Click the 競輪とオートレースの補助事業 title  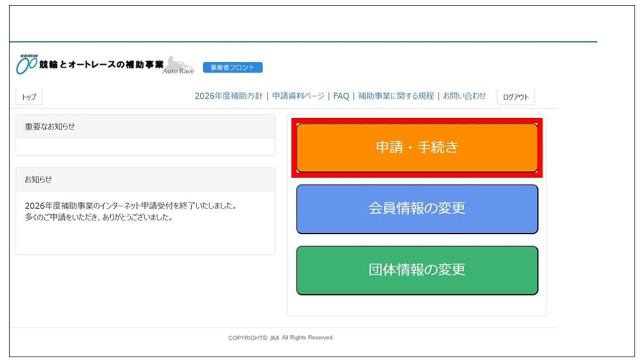[x=102, y=65]
